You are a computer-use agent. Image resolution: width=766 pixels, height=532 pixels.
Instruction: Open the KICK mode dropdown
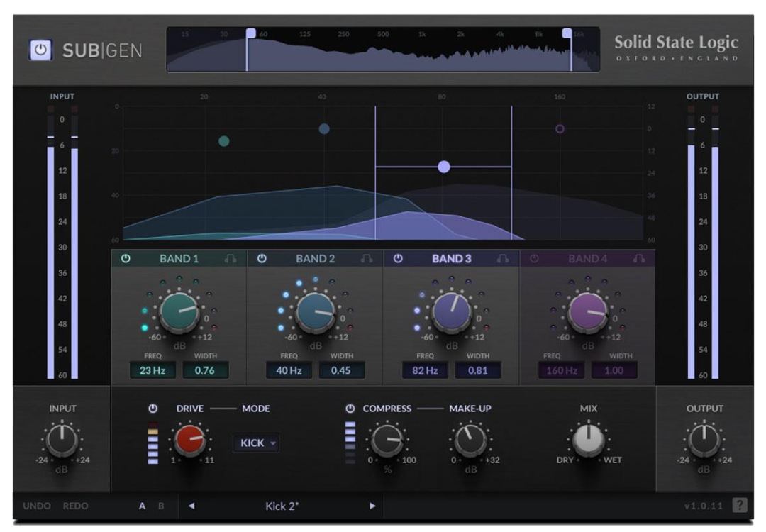pyautogui.click(x=257, y=443)
